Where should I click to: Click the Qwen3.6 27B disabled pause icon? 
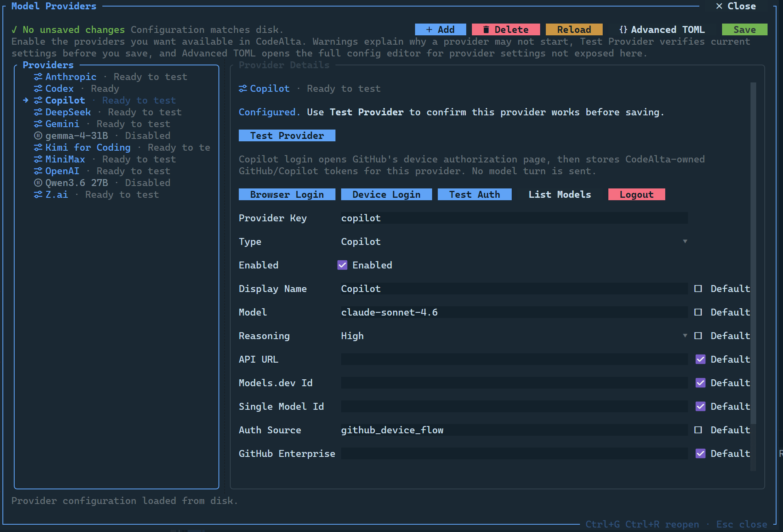pos(38,183)
